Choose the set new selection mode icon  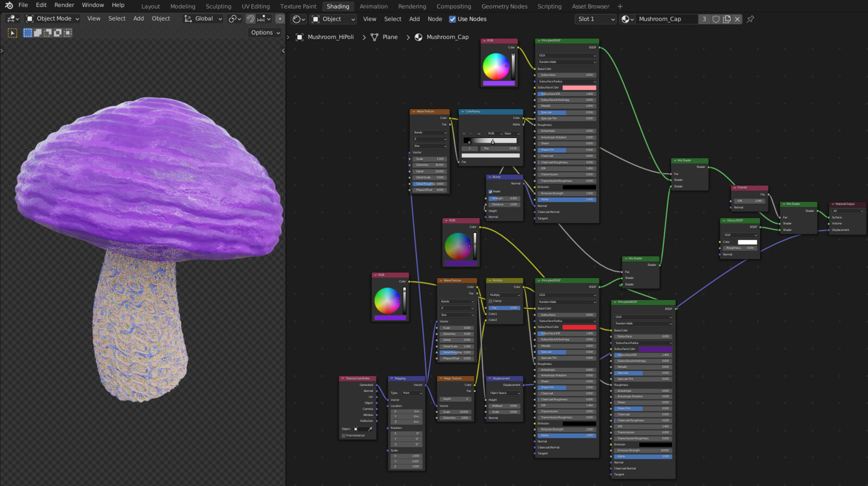pyautogui.click(x=28, y=33)
